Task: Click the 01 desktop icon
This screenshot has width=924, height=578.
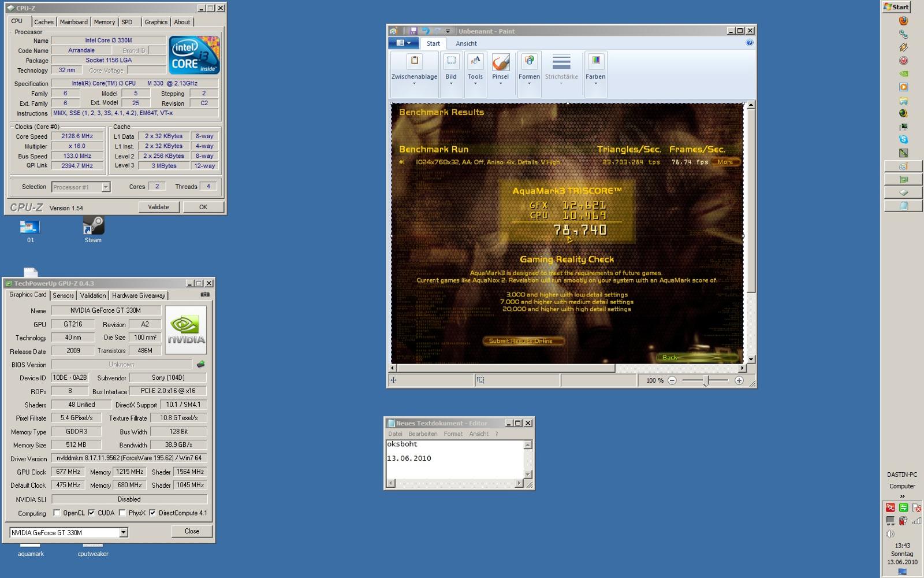Action: tap(30, 231)
